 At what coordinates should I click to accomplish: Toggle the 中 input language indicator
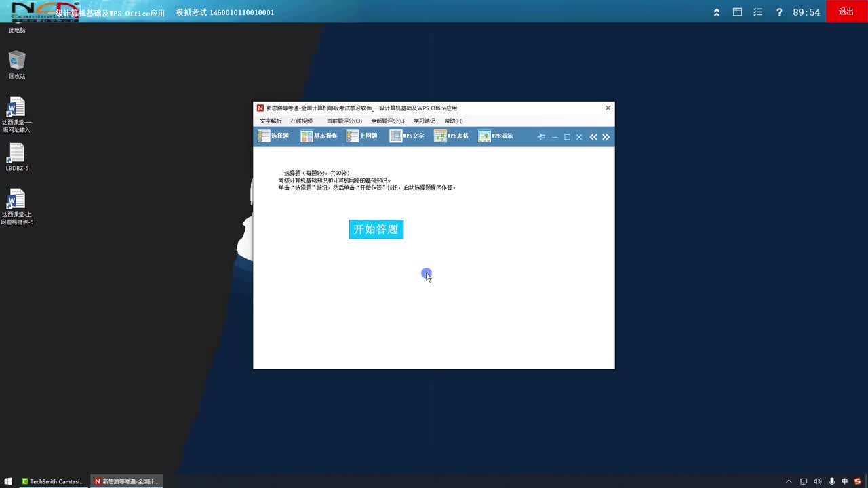845,481
